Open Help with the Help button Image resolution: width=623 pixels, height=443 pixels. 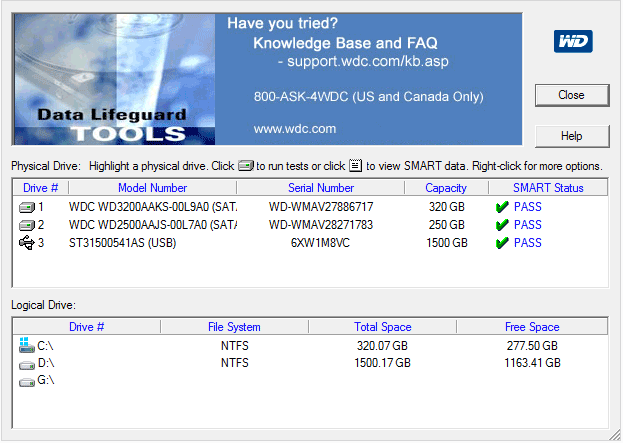pyautogui.click(x=571, y=136)
